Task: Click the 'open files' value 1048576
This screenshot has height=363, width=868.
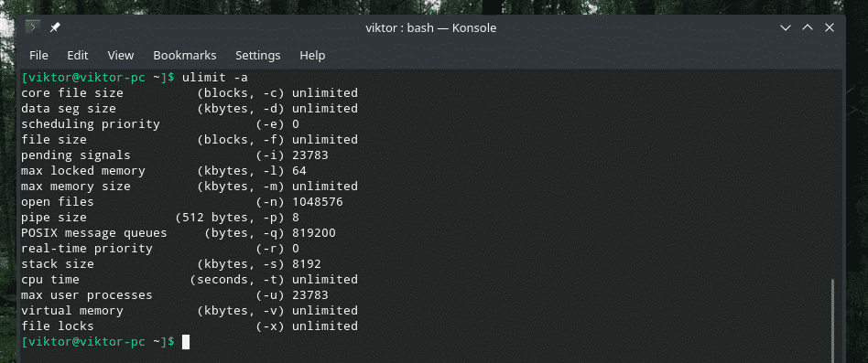Action: 318,202
